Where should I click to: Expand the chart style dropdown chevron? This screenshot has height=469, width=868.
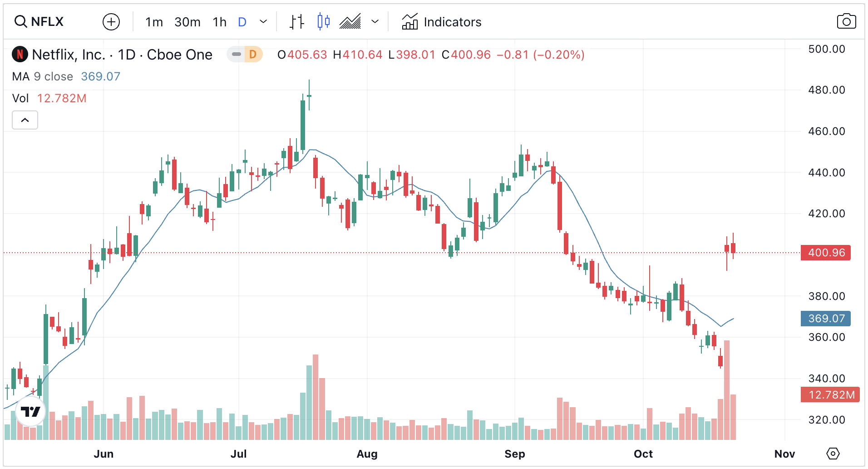[x=375, y=22]
